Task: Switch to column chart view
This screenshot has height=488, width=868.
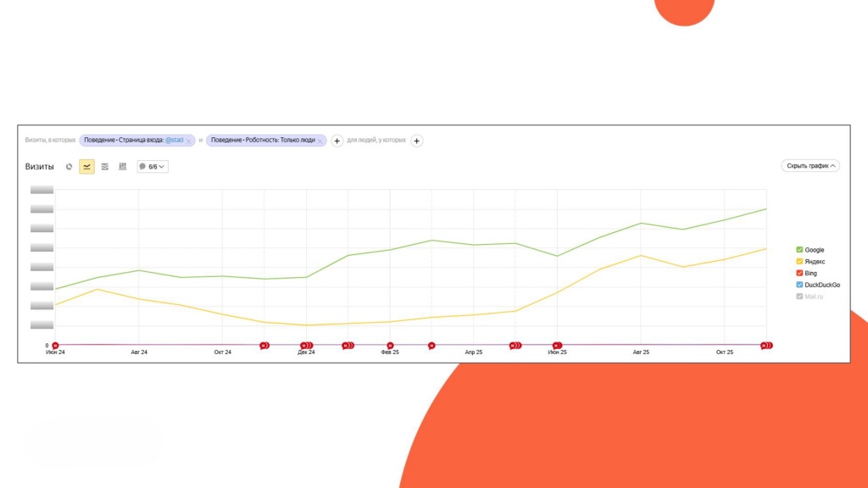Action: pyautogui.click(x=123, y=167)
